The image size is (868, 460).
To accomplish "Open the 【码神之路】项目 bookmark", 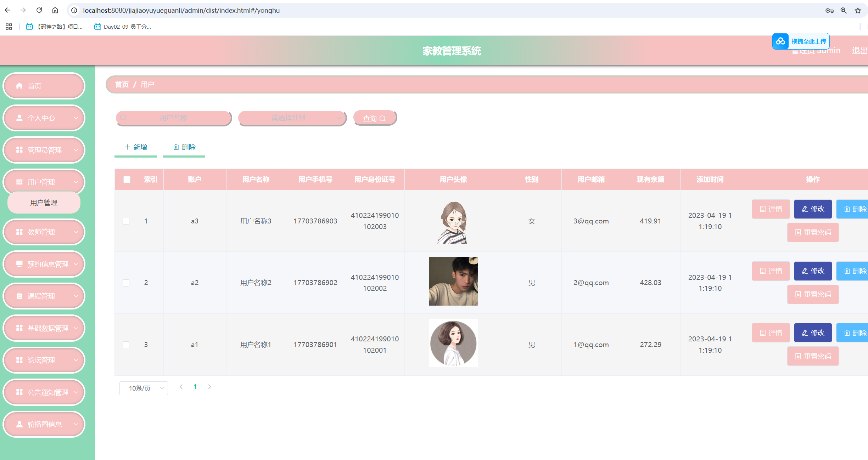I will click(54, 27).
